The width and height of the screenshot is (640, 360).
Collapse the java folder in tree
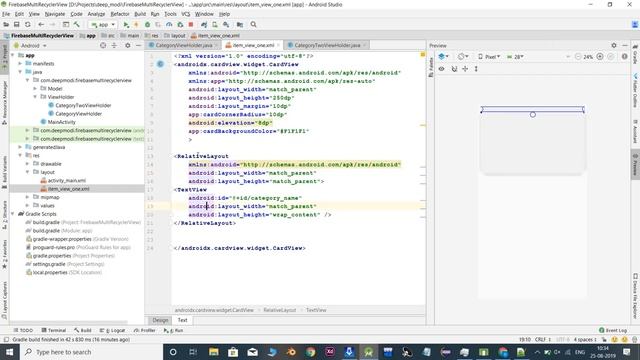click(20, 72)
